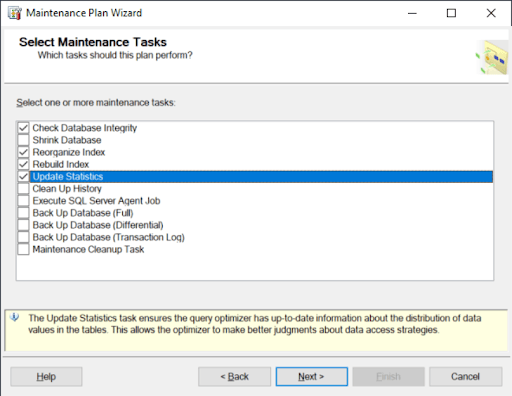
Task: Select the Reorganize Index label
Action: [69, 152]
